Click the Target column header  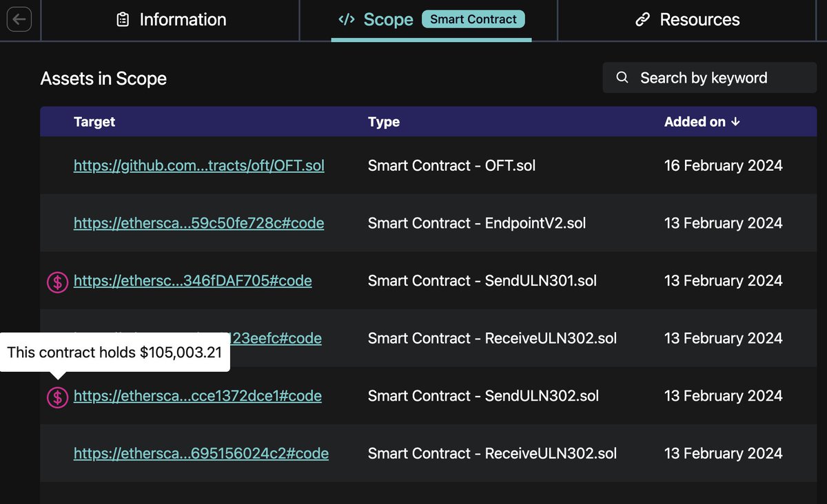pos(94,122)
